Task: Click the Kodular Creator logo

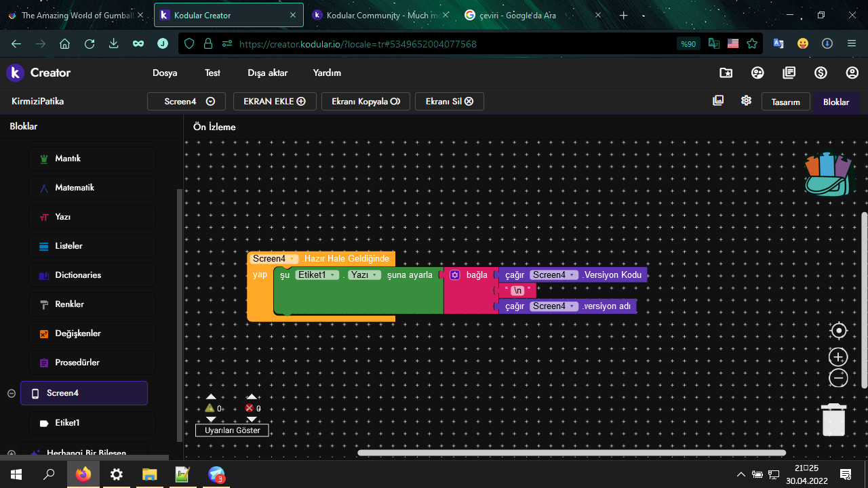Action: tap(39, 73)
